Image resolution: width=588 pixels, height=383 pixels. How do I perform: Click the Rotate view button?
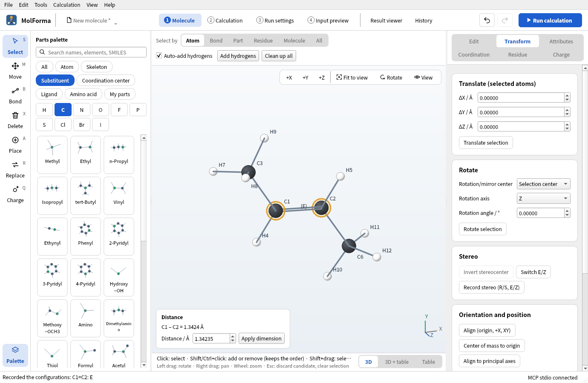click(x=391, y=77)
